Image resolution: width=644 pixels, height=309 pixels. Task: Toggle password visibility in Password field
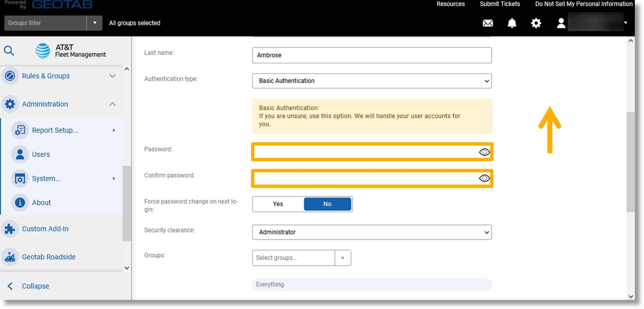[484, 152]
